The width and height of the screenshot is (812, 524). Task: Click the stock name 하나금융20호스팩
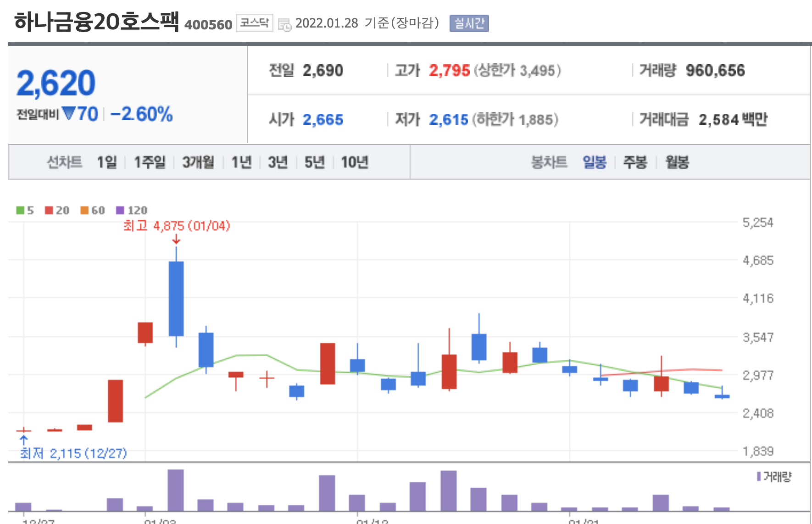pyautogui.click(x=96, y=22)
